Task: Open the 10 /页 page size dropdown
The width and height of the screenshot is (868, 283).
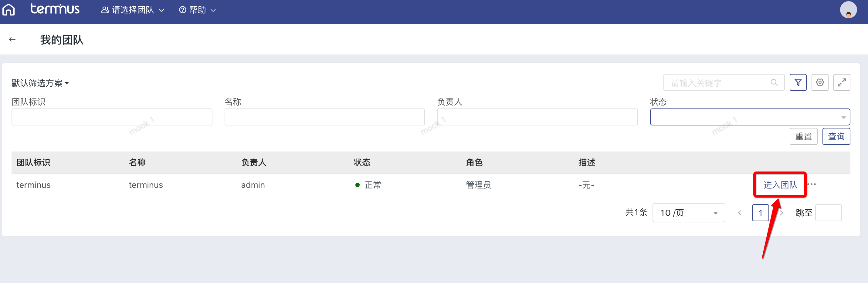Action: pyautogui.click(x=688, y=213)
